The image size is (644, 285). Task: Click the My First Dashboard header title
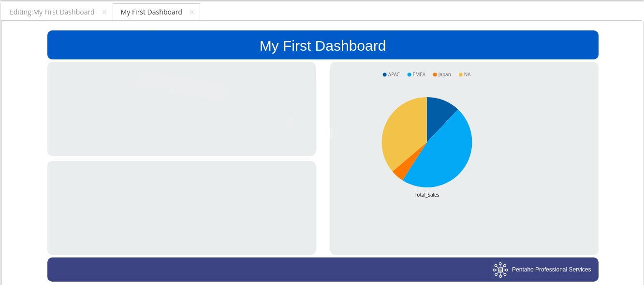coord(322,45)
